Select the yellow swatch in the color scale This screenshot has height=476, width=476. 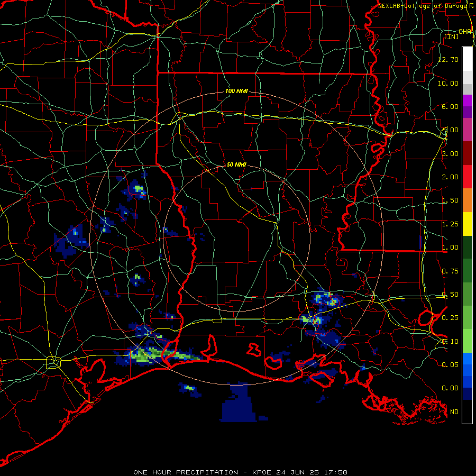tap(467, 224)
